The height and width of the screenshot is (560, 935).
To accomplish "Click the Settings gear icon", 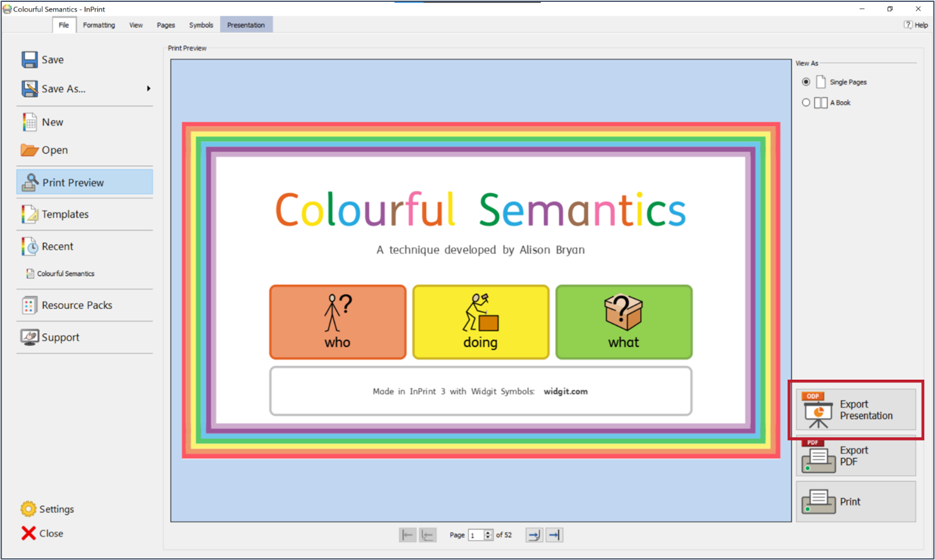I will coord(28,509).
